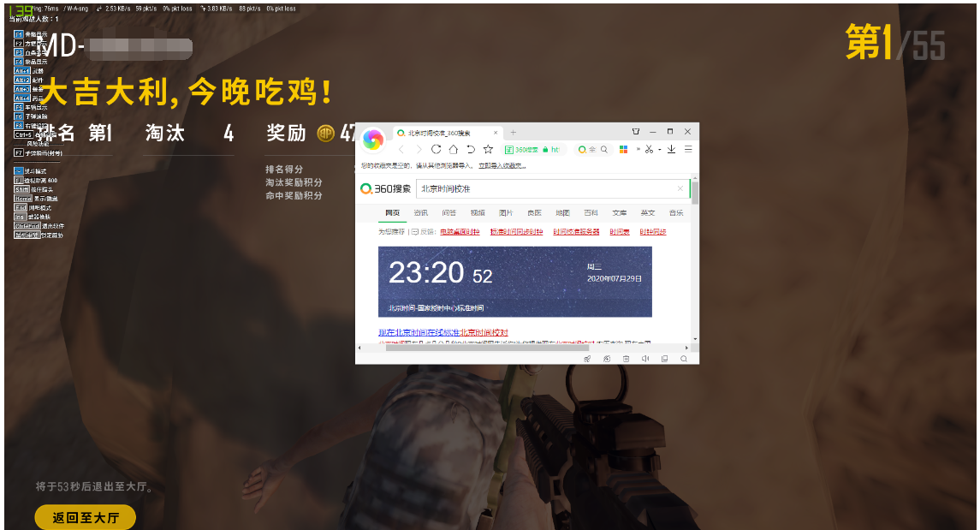This screenshot has width=980, height=530.
Task: Open the downloads arrow icon
Action: (671, 149)
